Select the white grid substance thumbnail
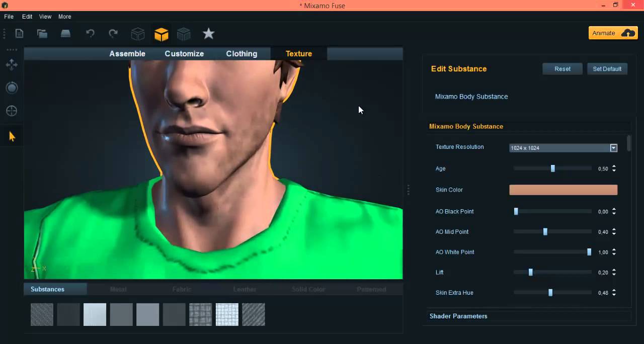 pos(227,314)
